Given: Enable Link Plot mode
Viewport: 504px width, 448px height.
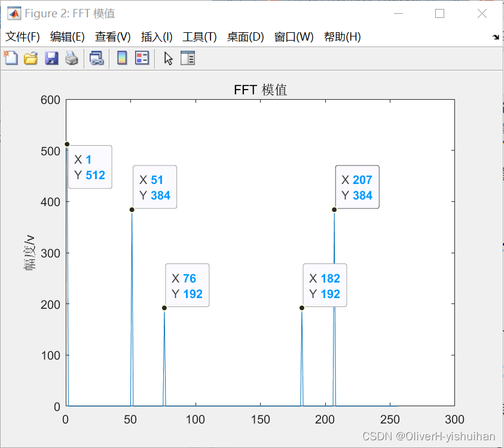Looking at the screenshot, I should (97, 58).
